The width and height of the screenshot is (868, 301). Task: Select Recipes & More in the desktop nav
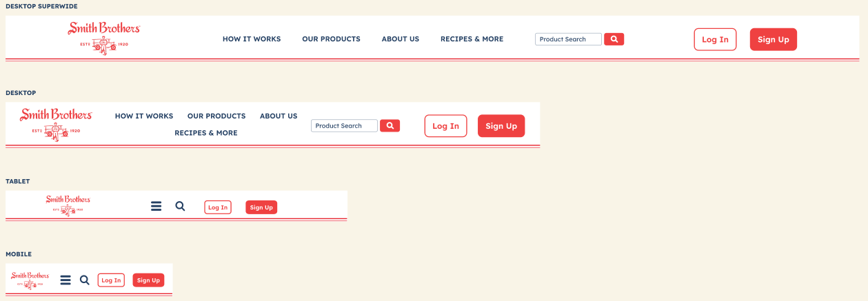[206, 133]
